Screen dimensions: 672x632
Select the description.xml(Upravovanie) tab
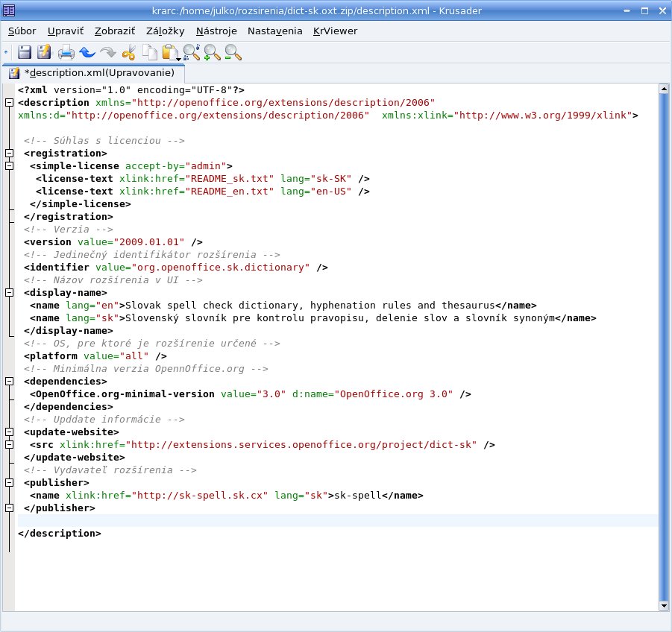94,73
